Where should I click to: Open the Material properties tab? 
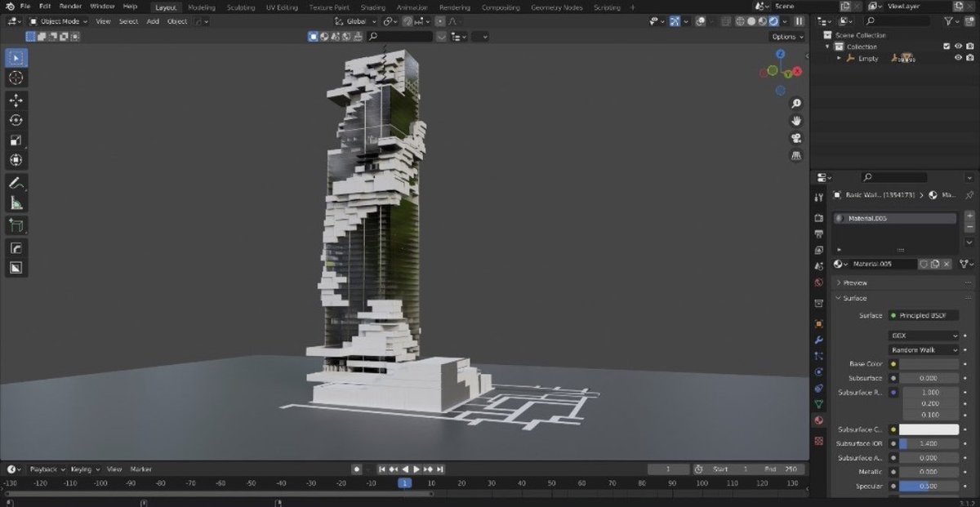coord(819,420)
